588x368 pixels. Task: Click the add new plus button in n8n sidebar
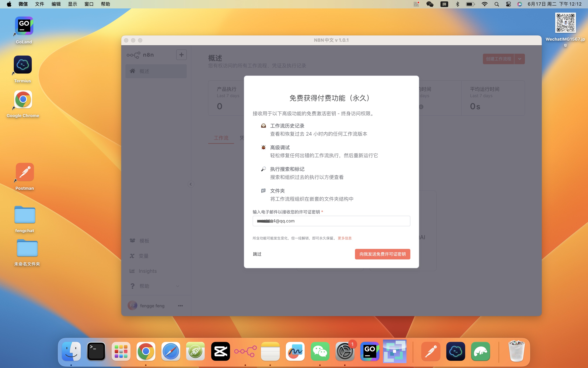181,55
